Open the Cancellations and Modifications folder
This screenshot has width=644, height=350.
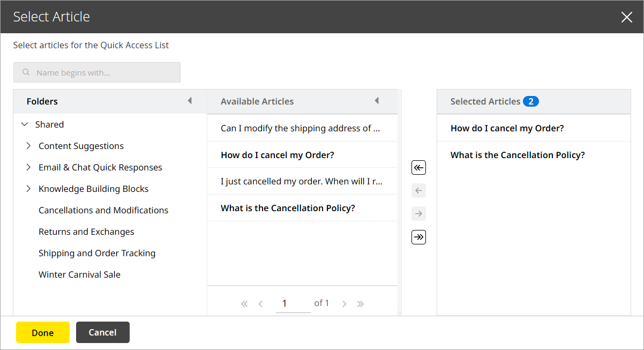pos(103,210)
